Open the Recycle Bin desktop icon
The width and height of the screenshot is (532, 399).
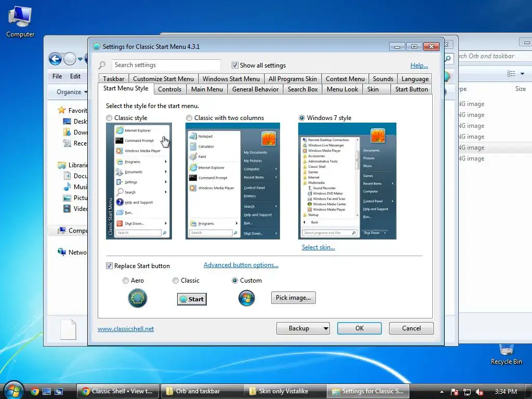(x=506, y=354)
